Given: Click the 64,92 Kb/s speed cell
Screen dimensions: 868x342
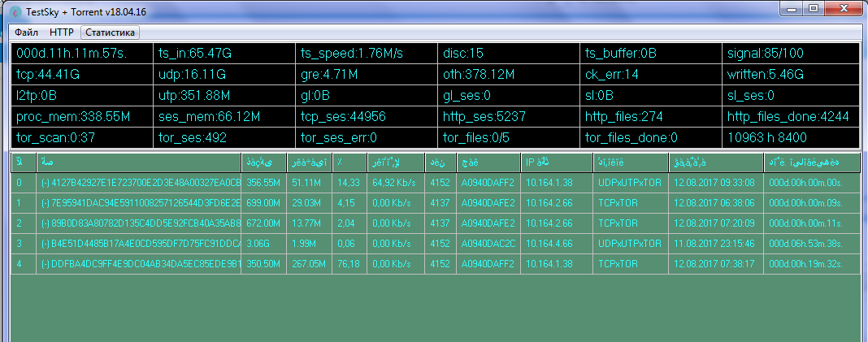Looking at the screenshot, I should 395,183.
